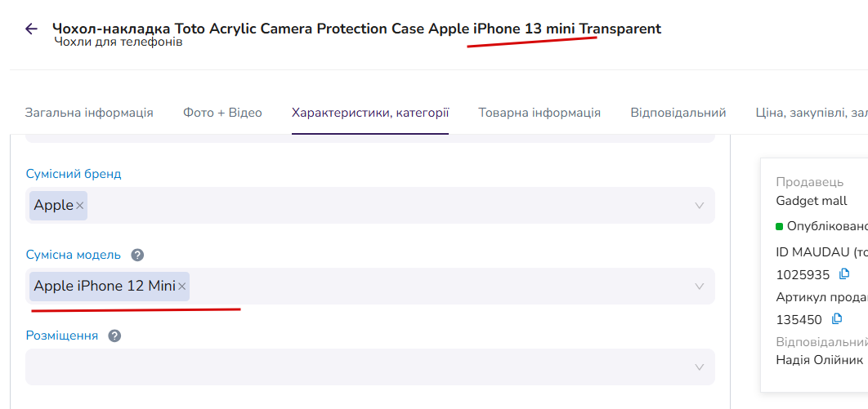Remove the Apple iPhone 12 Mini tag

tap(181, 287)
